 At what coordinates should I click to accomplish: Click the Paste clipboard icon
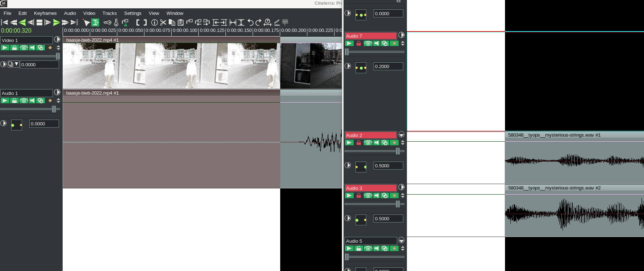pos(181,22)
